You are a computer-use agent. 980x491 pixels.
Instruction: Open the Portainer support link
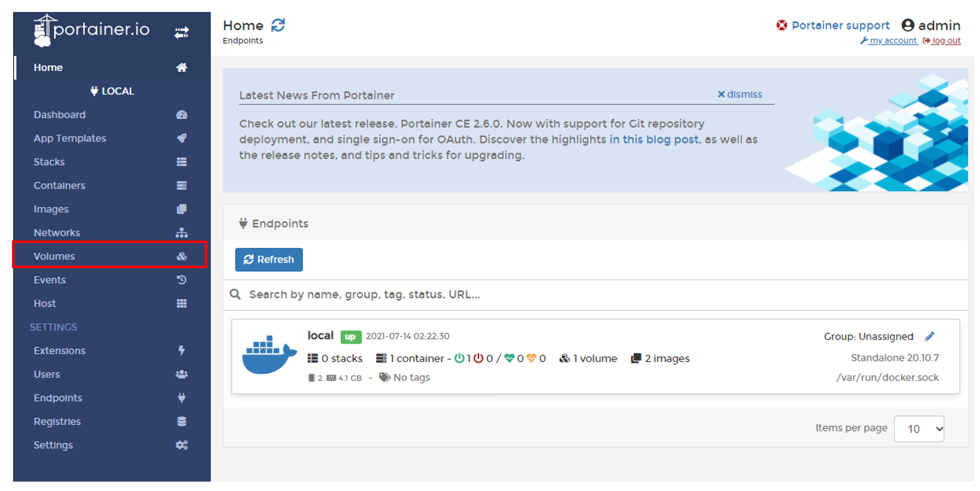click(840, 26)
